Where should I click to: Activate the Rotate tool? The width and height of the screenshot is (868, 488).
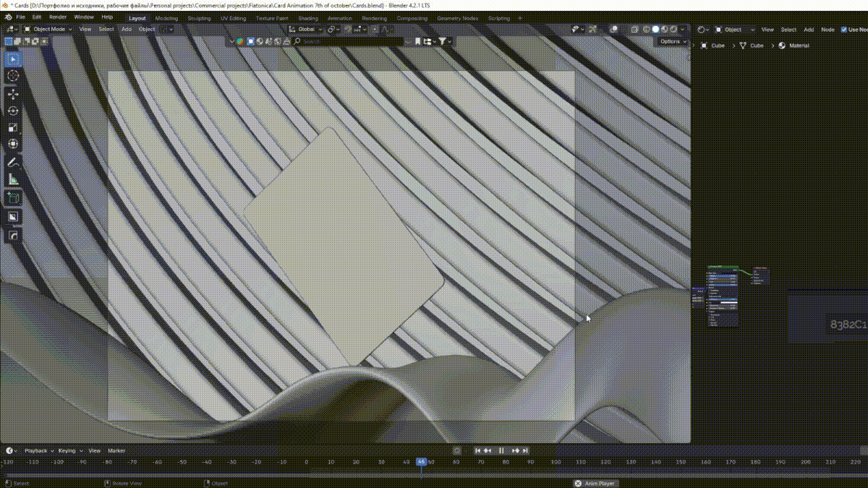[x=13, y=111]
